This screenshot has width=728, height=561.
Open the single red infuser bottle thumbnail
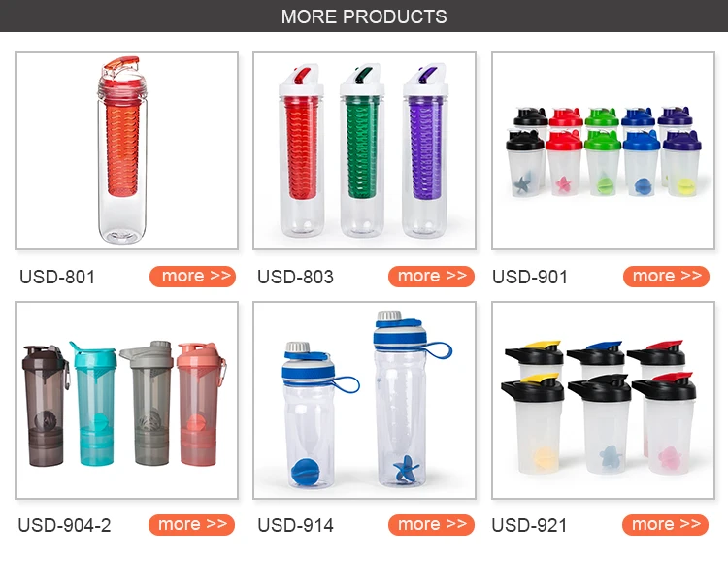[x=127, y=151]
